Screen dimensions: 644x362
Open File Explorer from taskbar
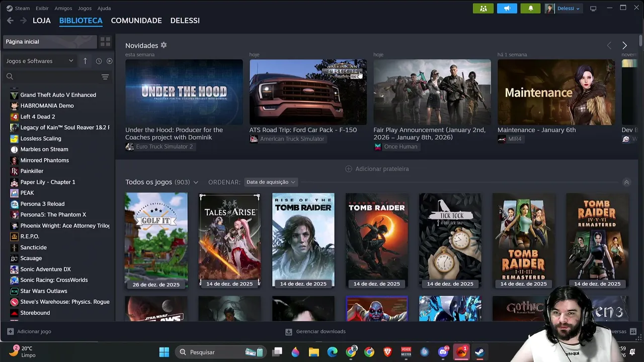click(x=314, y=352)
